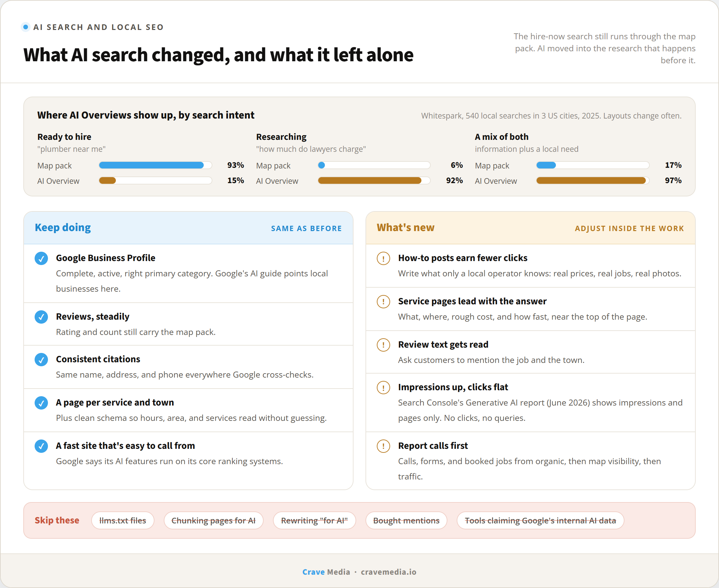Click the Researching Map pack 6% bar
This screenshot has width=719, height=588.
374,165
